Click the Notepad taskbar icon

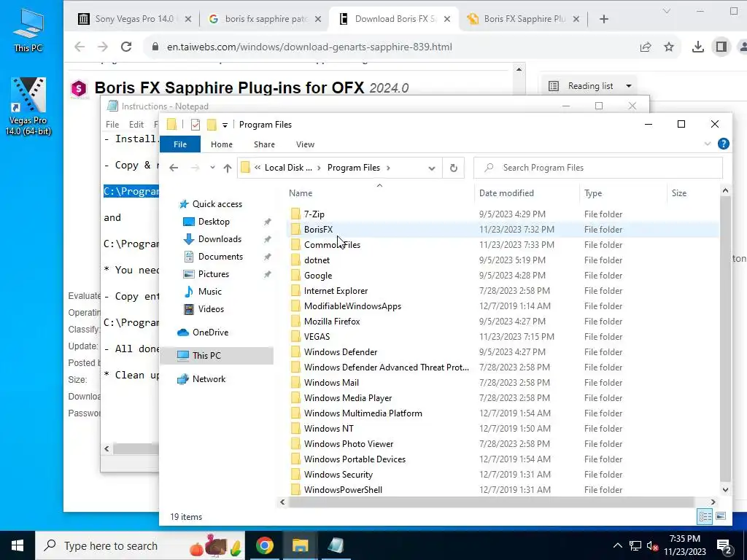coord(336,545)
